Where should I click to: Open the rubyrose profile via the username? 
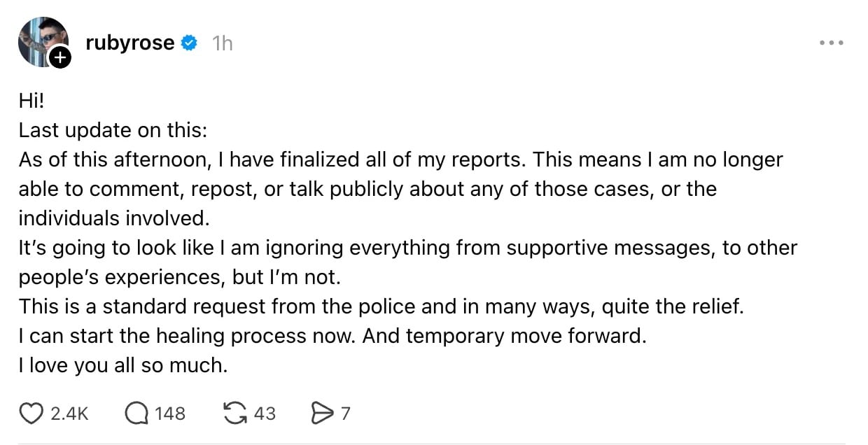pyautogui.click(x=131, y=42)
